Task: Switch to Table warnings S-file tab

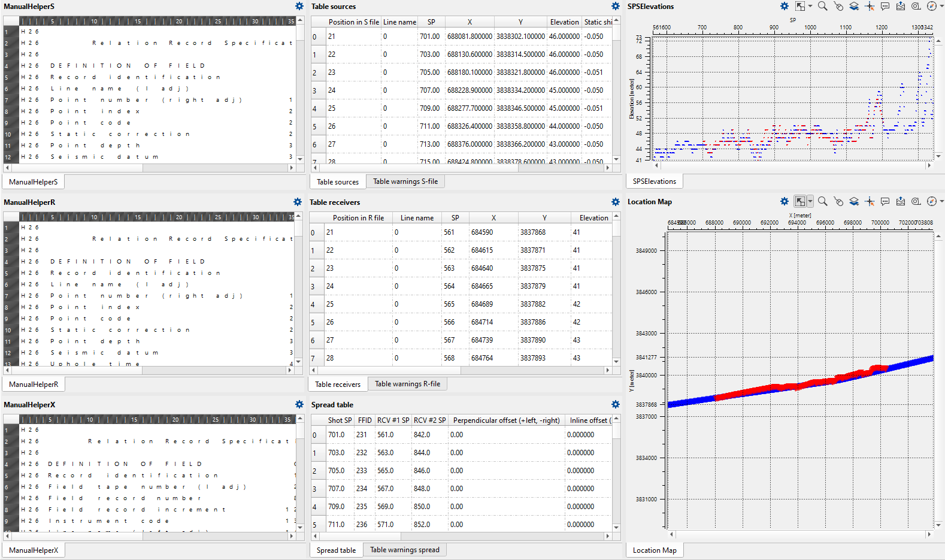Action: coord(405,181)
